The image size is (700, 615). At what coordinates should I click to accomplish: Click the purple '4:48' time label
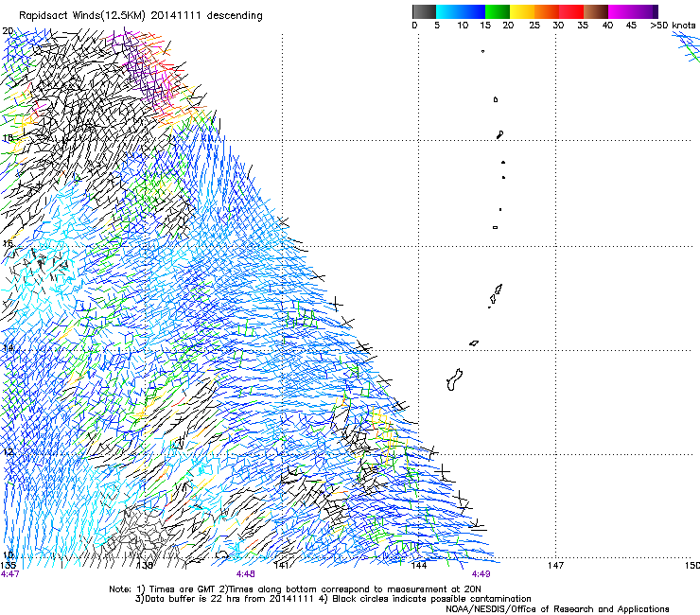click(x=246, y=574)
